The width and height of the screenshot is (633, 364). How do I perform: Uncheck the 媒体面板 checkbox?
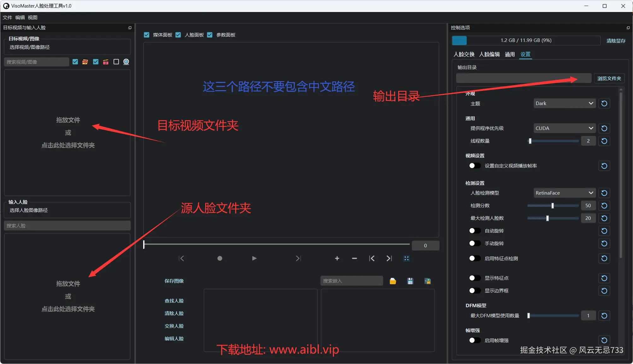(x=147, y=35)
